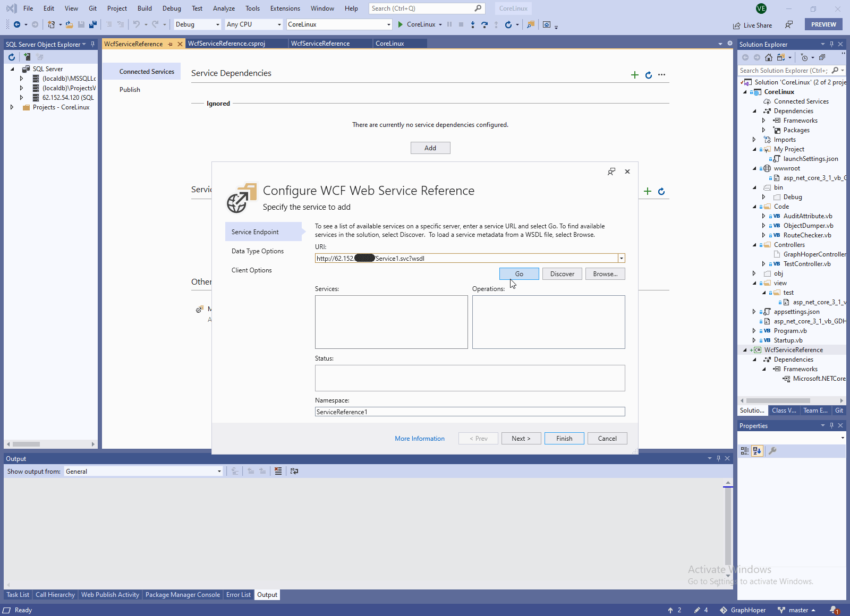Switch to the WcfServiceReference.csproj tab

click(227, 44)
